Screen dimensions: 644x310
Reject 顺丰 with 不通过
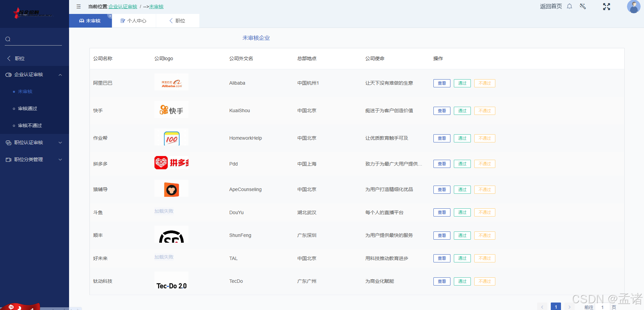click(484, 236)
